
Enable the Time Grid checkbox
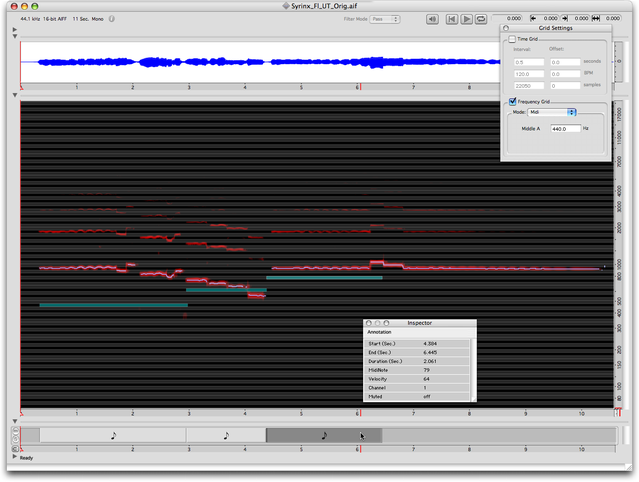pos(512,39)
